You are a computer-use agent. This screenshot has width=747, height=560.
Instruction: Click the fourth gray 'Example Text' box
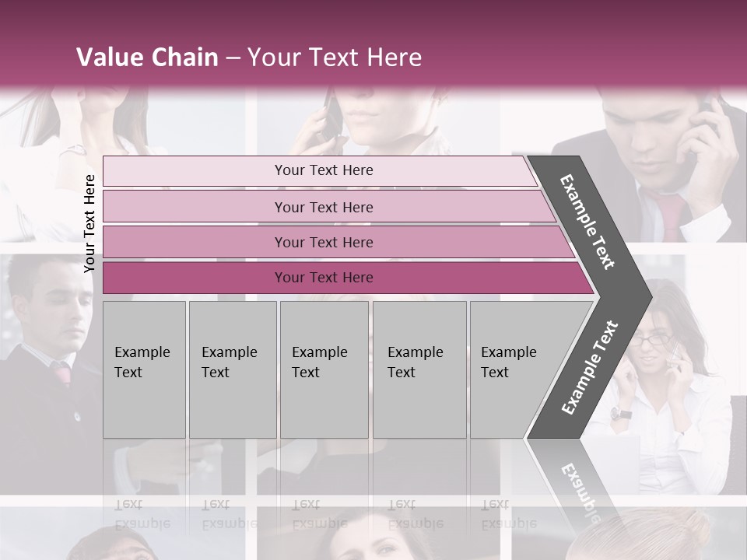click(x=419, y=369)
